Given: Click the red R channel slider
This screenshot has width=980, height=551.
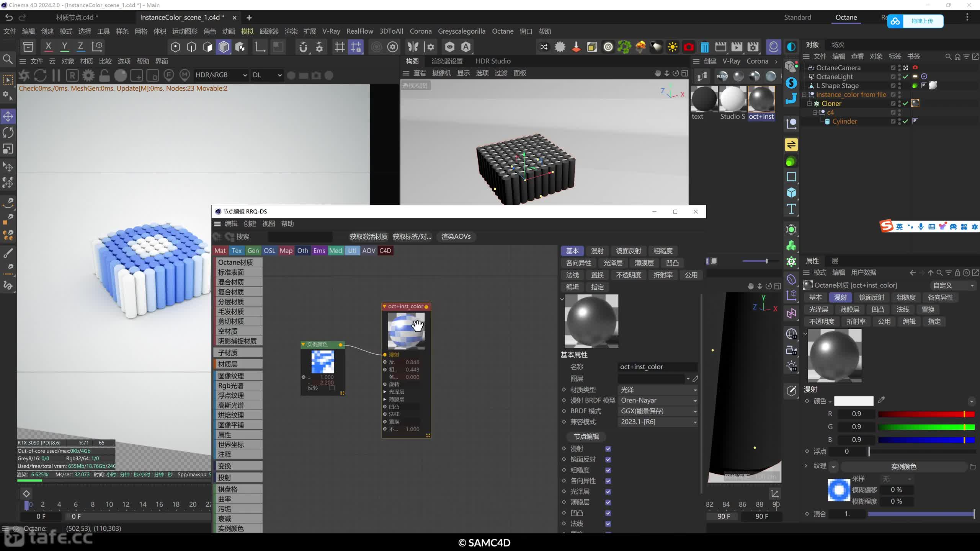Looking at the screenshot, I should click(x=926, y=414).
